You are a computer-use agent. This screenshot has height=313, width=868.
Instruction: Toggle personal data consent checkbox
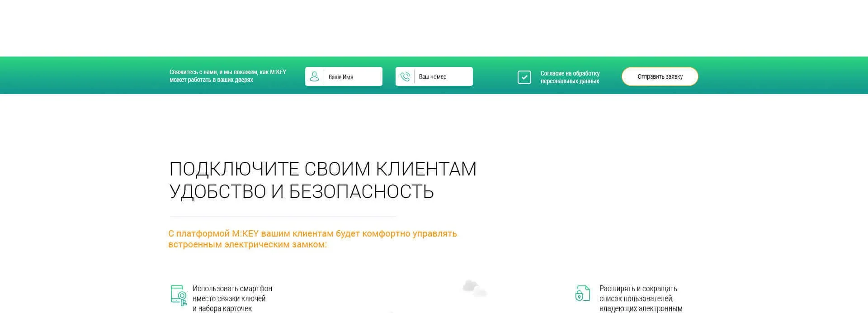524,77
